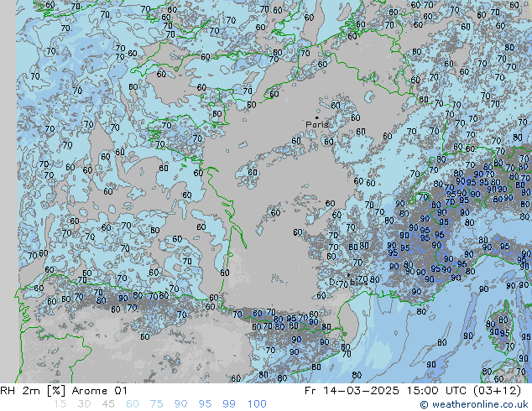Click the Paris city marker dot

[x=317, y=117]
